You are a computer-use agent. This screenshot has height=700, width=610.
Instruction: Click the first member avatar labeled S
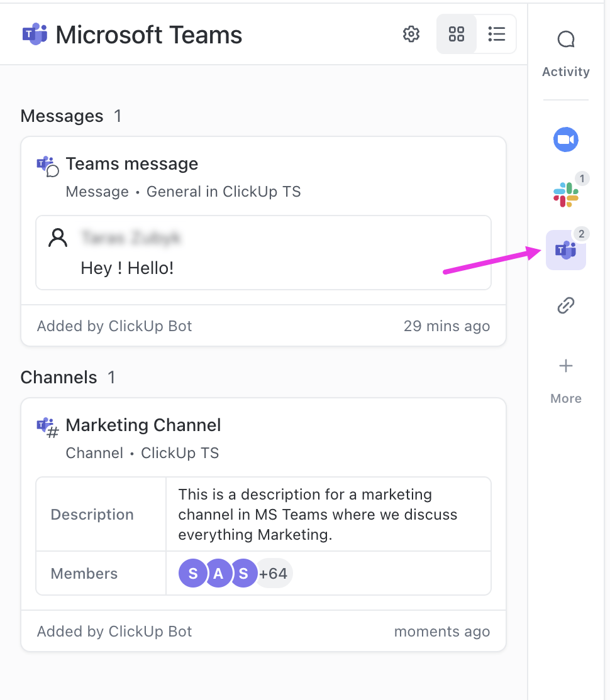192,573
